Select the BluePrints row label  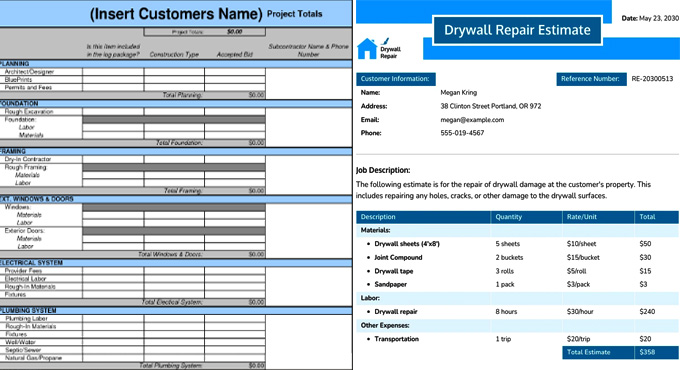(18, 80)
